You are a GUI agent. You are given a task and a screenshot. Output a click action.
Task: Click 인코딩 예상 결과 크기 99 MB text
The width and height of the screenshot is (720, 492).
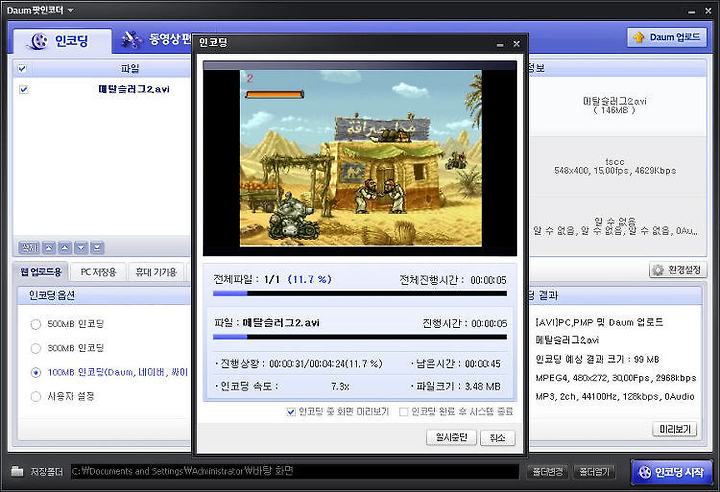click(597, 359)
